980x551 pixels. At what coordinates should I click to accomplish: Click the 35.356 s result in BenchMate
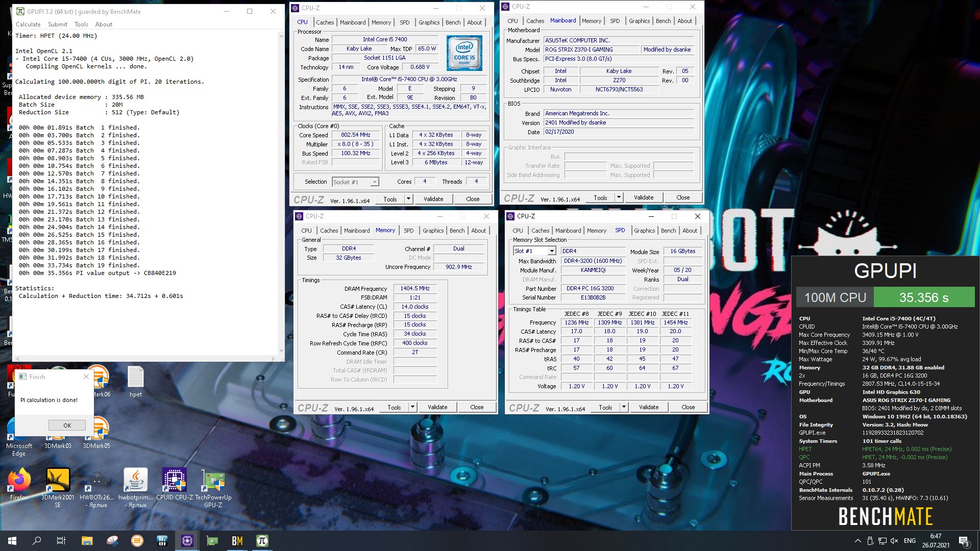pos(924,297)
